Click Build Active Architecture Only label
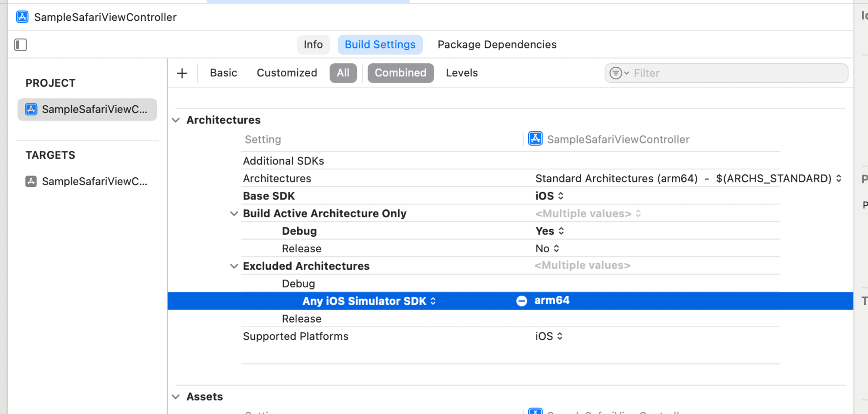The image size is (868, 414). (325, 214)
